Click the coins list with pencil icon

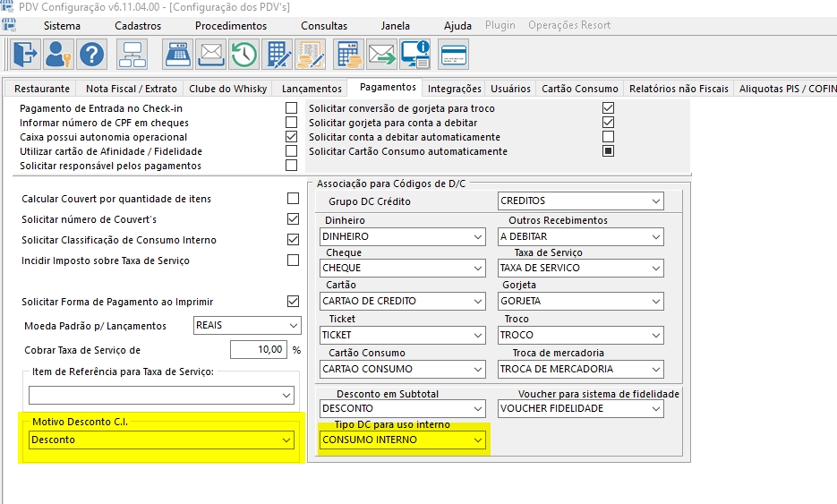pos(311,55)
